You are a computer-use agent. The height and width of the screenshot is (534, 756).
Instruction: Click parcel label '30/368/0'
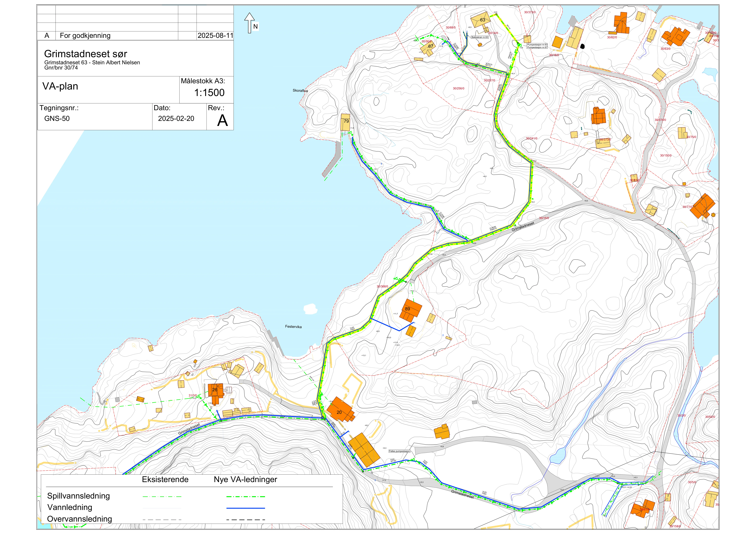pyautogui.click(x=382, y=287)
